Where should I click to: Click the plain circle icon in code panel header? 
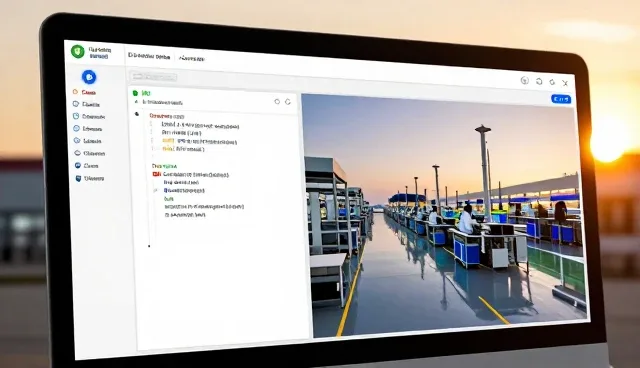tap(277, 102)
